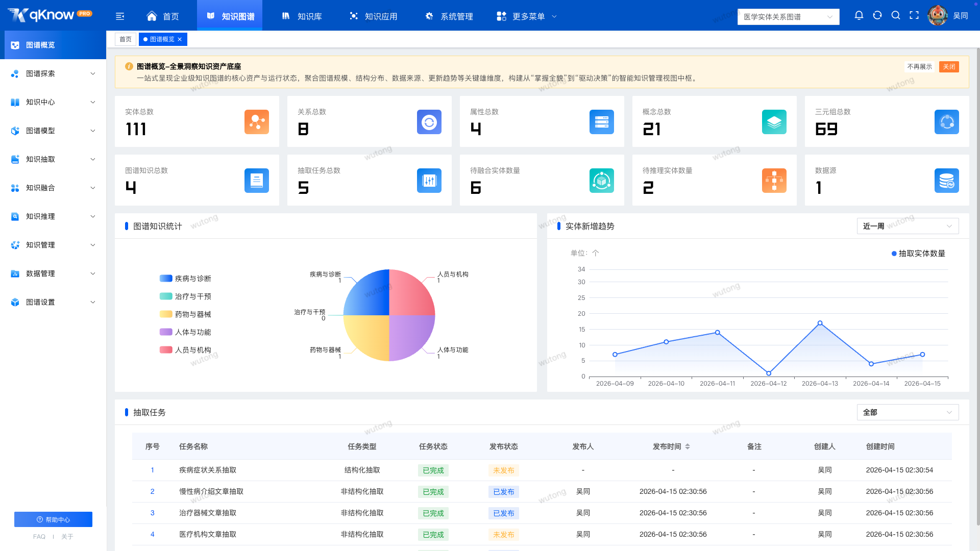
Task: Expand the 知识抽取 sidebar menu
Action: [53, 159]
